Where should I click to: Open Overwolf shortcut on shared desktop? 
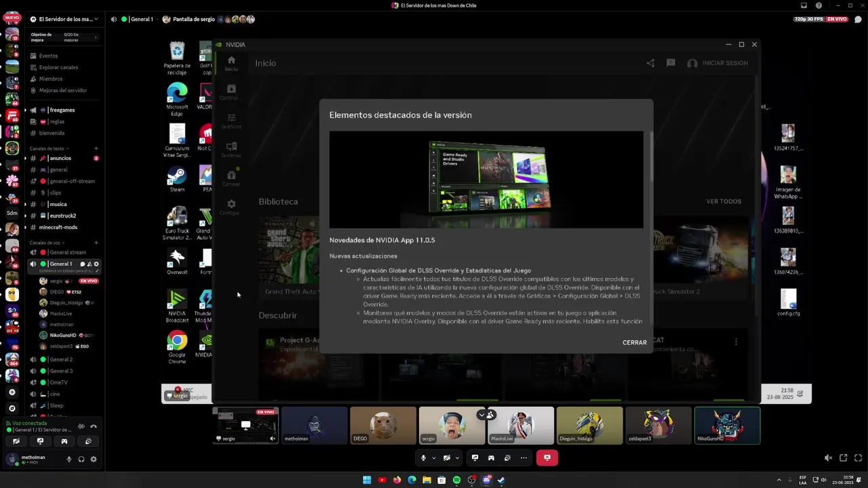pos(177,262)
